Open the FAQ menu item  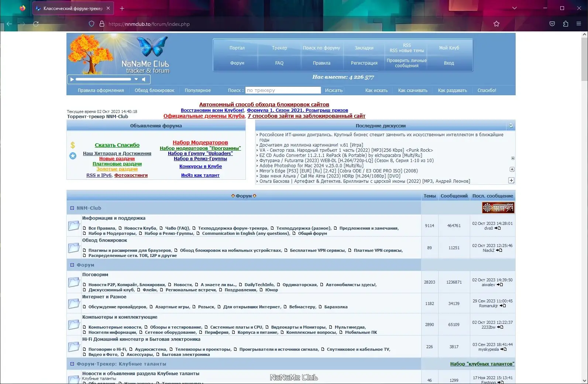click(279, 63)
